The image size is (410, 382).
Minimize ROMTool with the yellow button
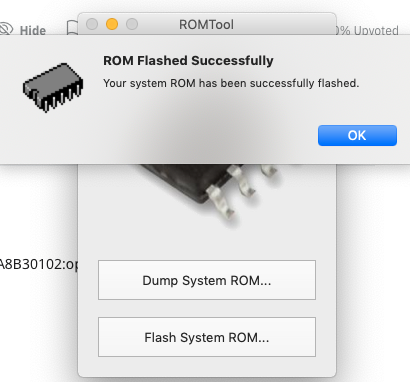(112, 24)
